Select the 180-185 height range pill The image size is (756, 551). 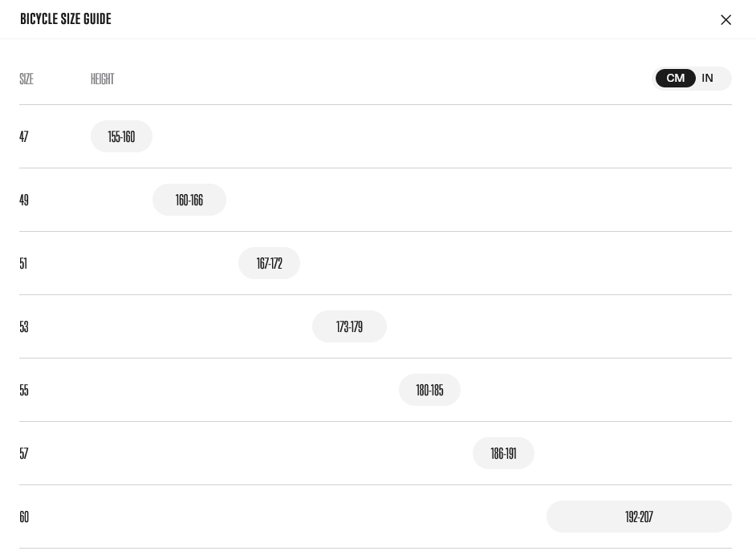tap(429, 390)
